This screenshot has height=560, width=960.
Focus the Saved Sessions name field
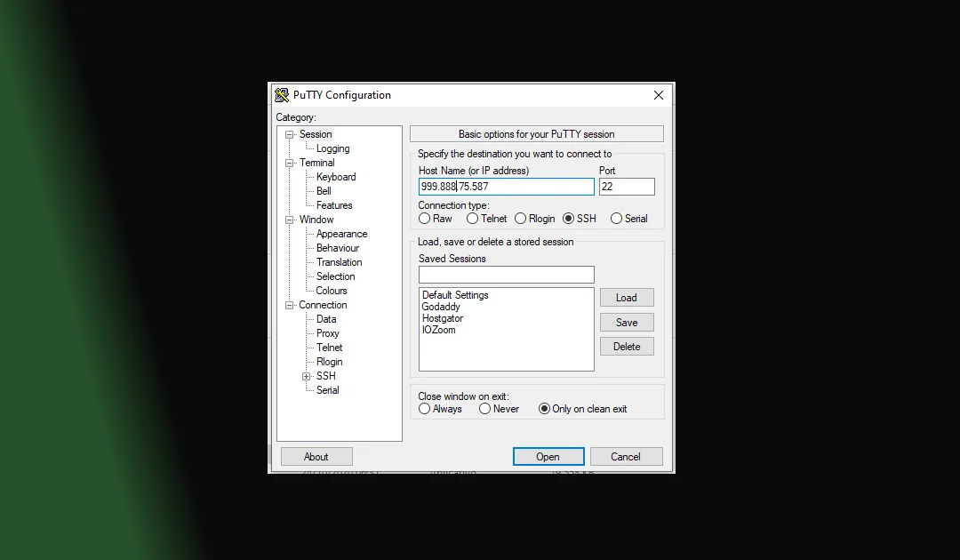tap(507, 275)
